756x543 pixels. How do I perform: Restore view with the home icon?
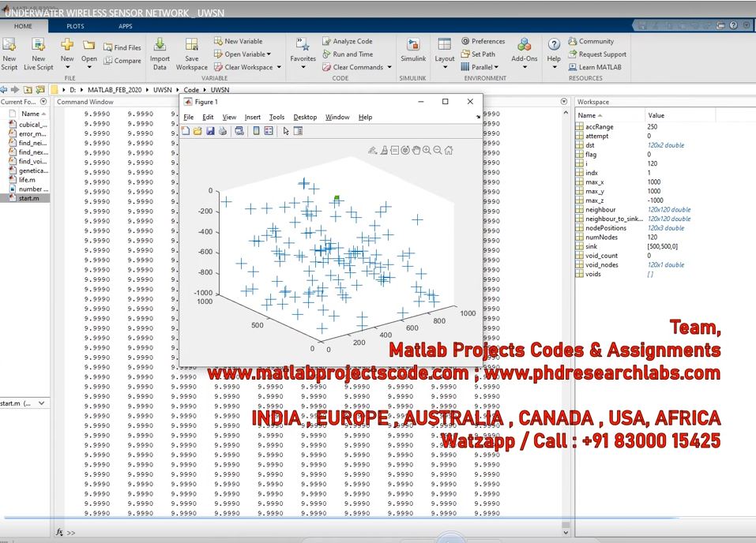(449, 150)
